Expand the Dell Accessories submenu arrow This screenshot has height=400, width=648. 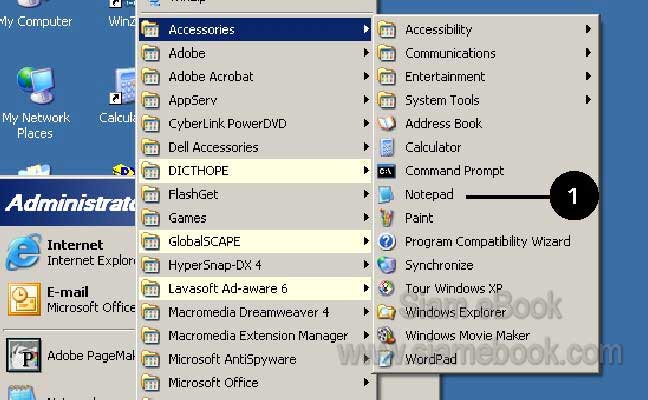pos(366,147)
